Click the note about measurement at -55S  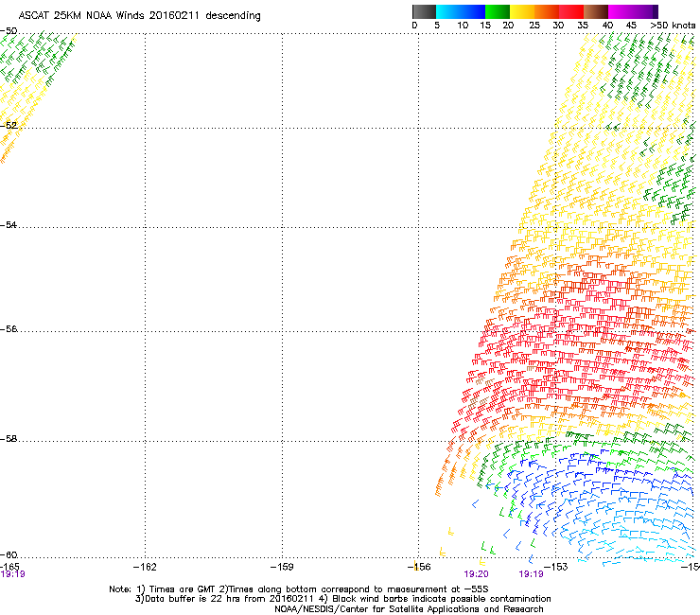click(x=354, y=589)
